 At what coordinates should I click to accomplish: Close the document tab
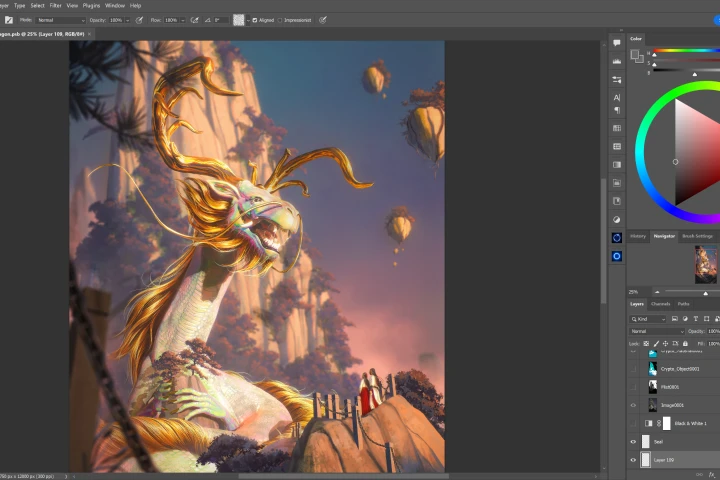click(x=90, y=34)
